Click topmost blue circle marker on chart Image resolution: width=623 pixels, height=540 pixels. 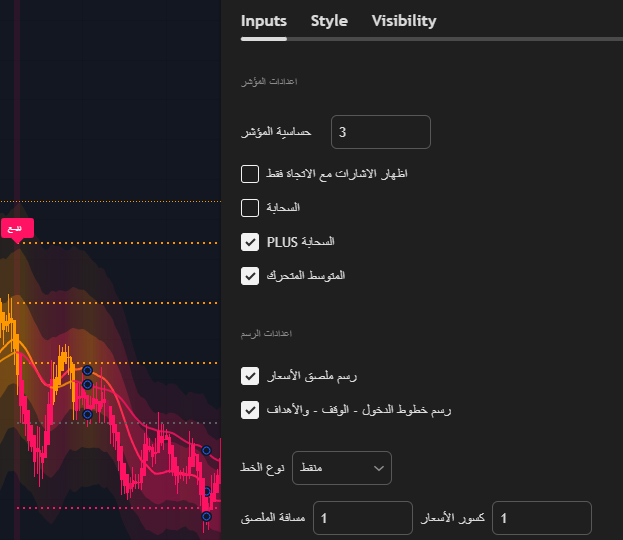coord(87,371)
